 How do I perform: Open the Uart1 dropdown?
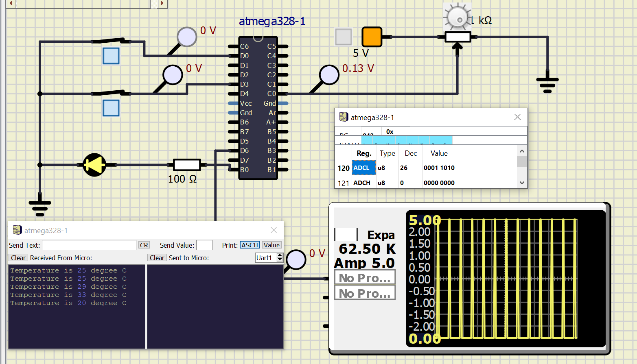pyautogui.click(x=265, y=257)
